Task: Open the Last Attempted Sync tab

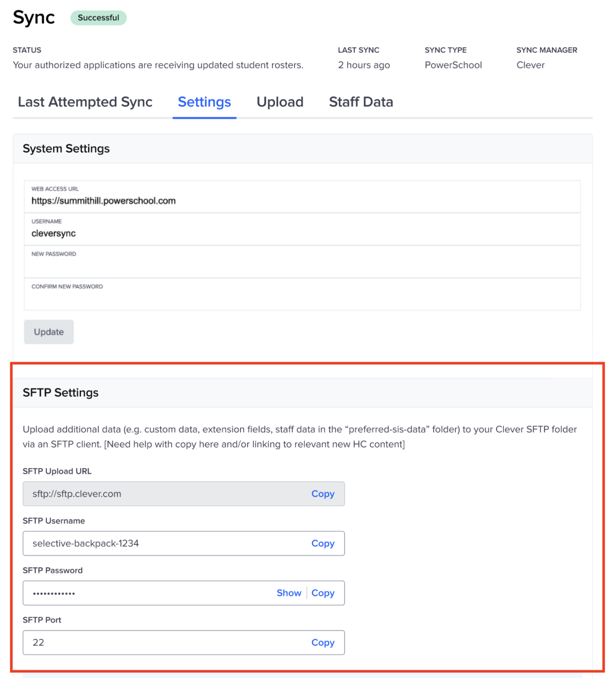Action: (x=85, y=102)
